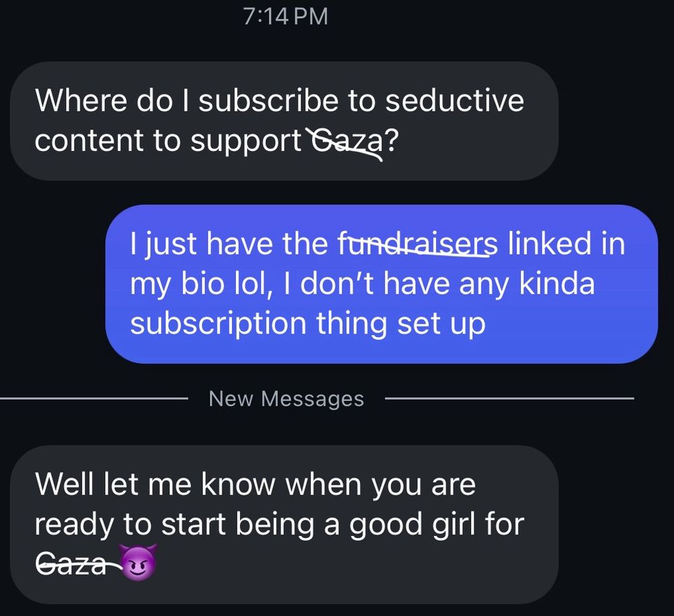Tap the word 'seductive' in first message
674x616 pixels.
[454, 101]
